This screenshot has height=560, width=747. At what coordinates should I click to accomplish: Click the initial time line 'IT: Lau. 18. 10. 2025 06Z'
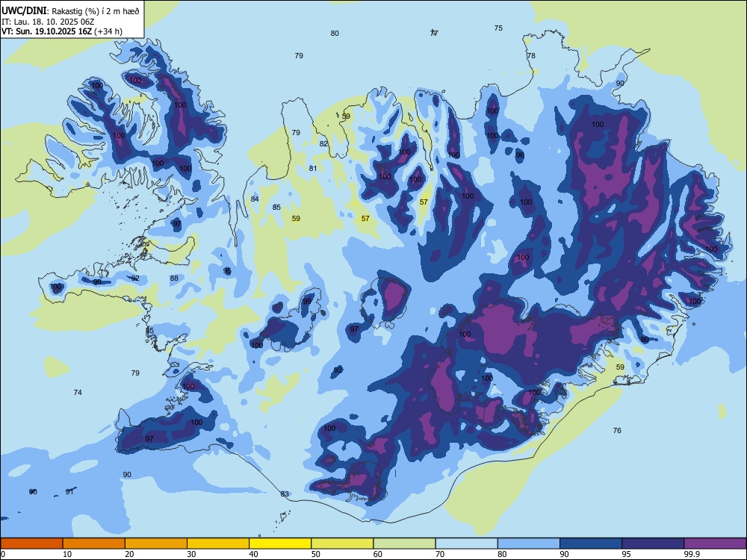pos(48,22)
